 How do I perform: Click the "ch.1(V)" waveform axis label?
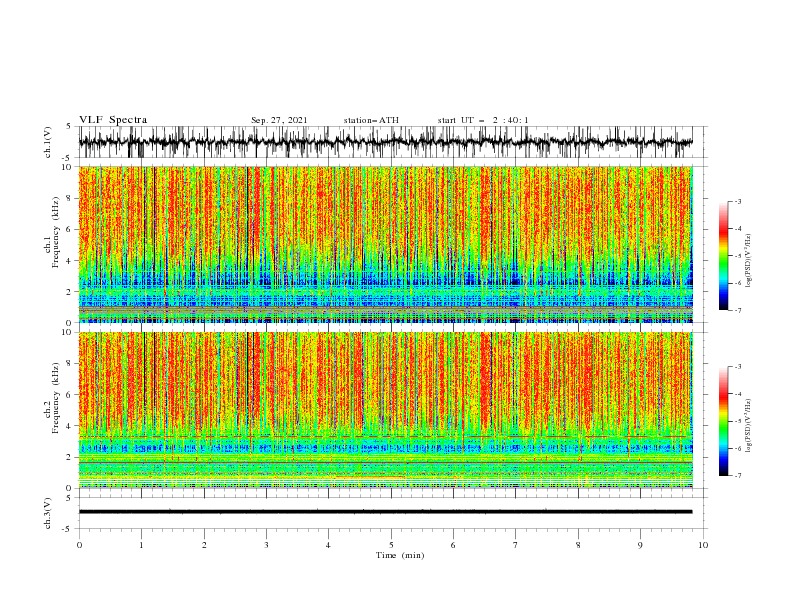point(48,142)
